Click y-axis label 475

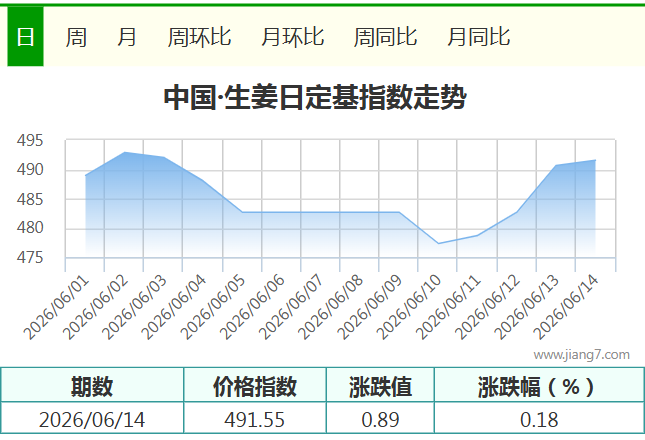click(x=30, y=257)
